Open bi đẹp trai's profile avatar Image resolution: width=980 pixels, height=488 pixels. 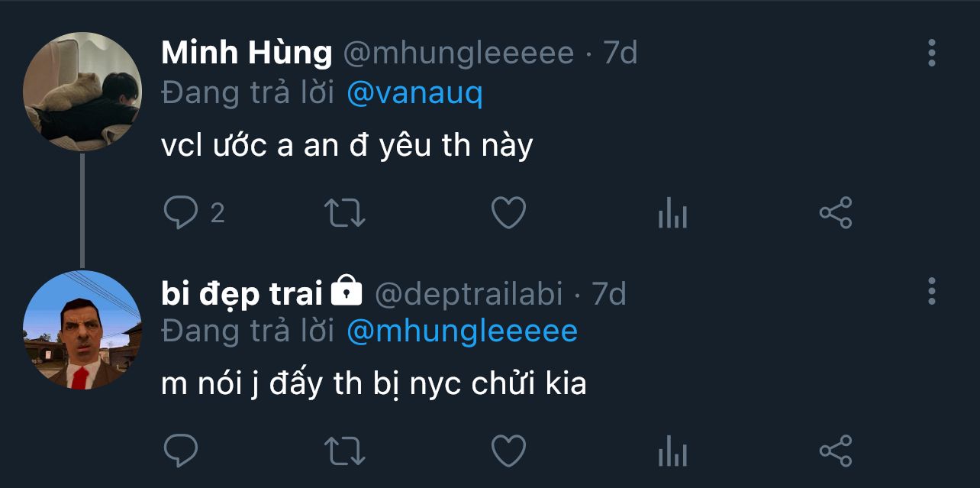(82, 330)
